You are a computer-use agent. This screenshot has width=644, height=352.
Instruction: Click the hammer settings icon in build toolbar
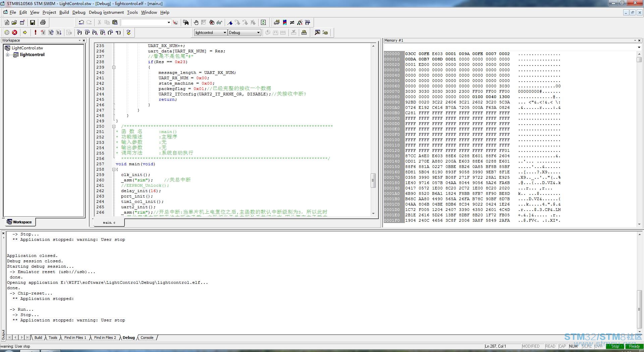click(x=317, y=33)
